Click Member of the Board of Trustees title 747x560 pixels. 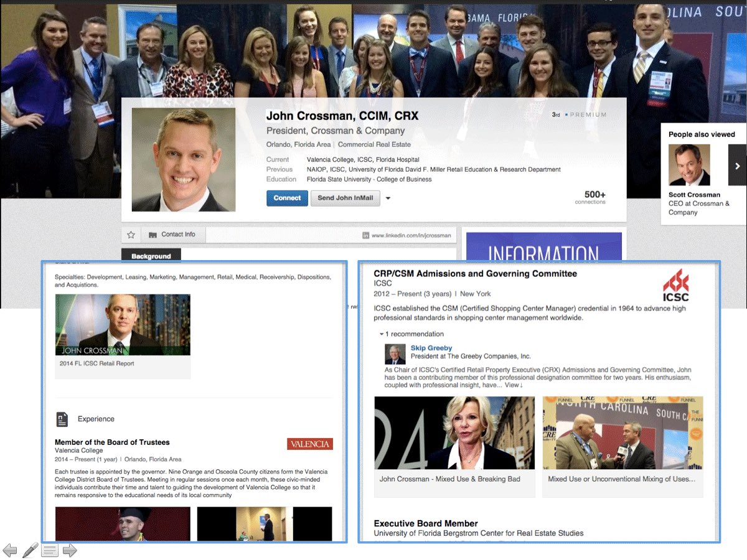112,442
